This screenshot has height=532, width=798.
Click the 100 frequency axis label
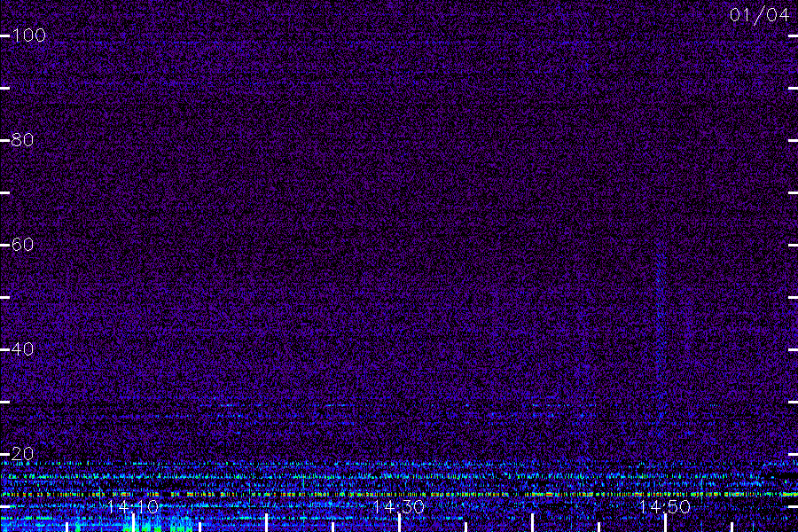(28, 35)
